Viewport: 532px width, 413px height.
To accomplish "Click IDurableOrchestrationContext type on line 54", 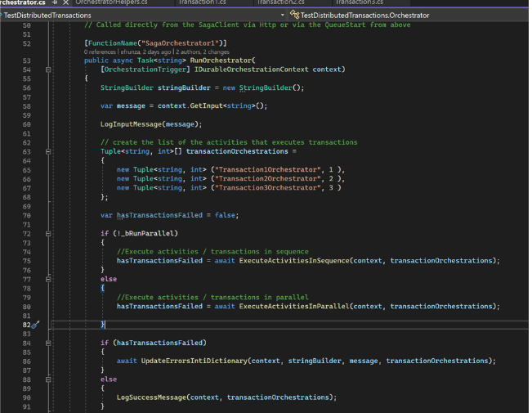I will click(251, 70).
